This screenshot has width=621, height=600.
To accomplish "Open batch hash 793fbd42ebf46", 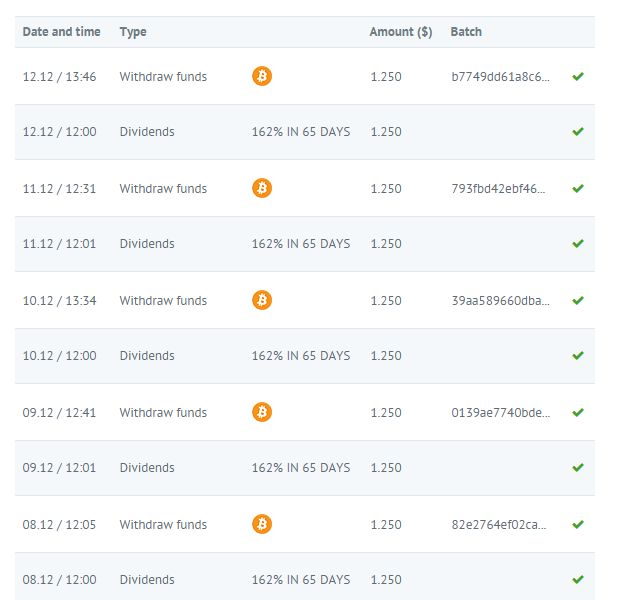I will click(499, 189).
